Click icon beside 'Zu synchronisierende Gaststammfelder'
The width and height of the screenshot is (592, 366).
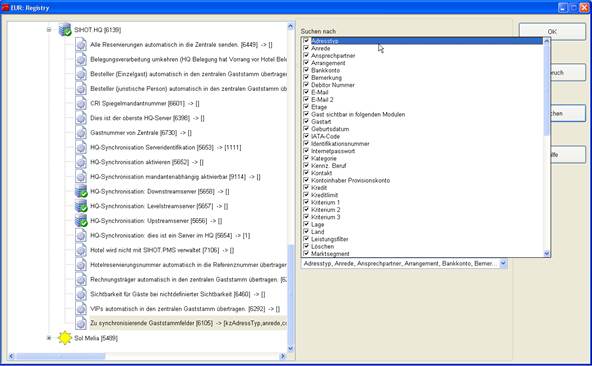click(x=81, y=323)
